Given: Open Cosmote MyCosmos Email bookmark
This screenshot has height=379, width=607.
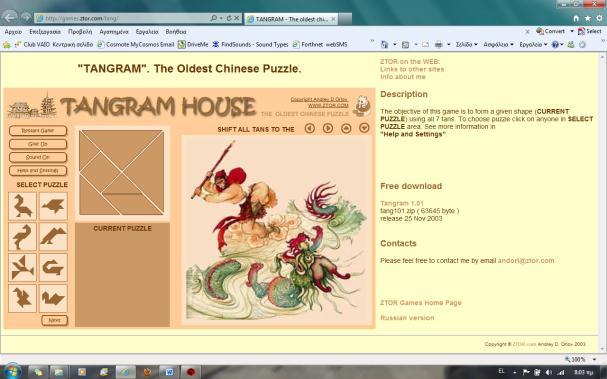Looking at the screenshot, I should (136, 45).
